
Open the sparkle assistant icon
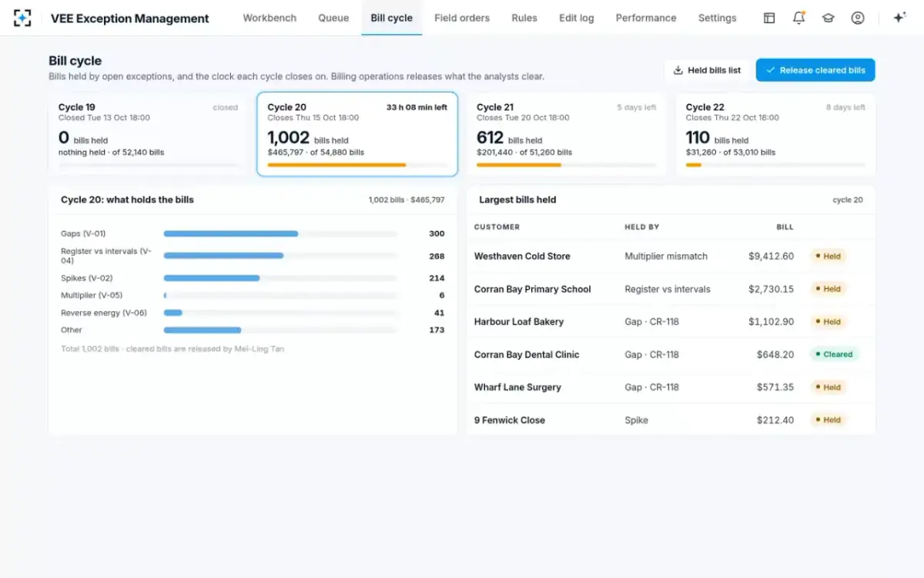point(899,18)
